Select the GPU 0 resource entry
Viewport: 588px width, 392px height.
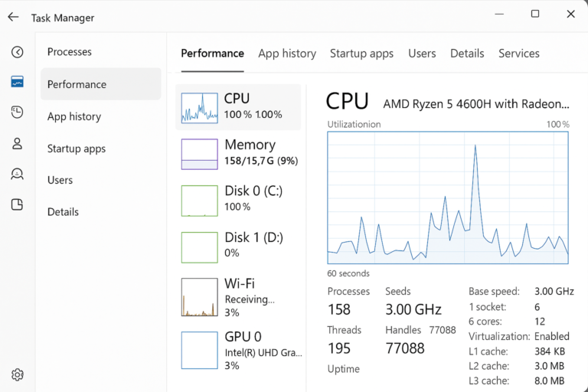(239, 350)
